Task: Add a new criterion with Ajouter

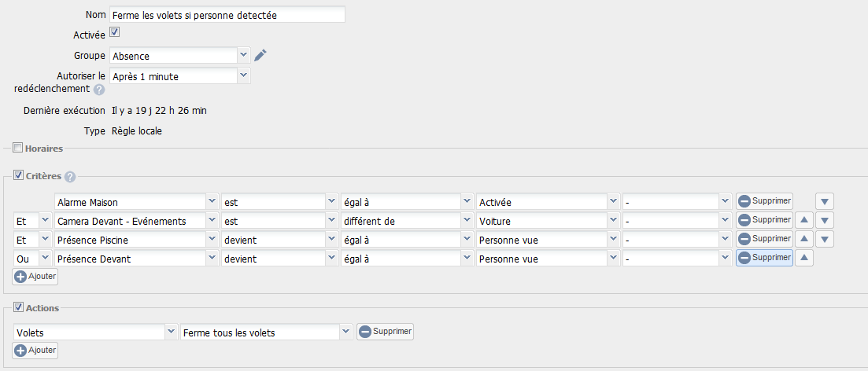Action: (x=35, y=277)
